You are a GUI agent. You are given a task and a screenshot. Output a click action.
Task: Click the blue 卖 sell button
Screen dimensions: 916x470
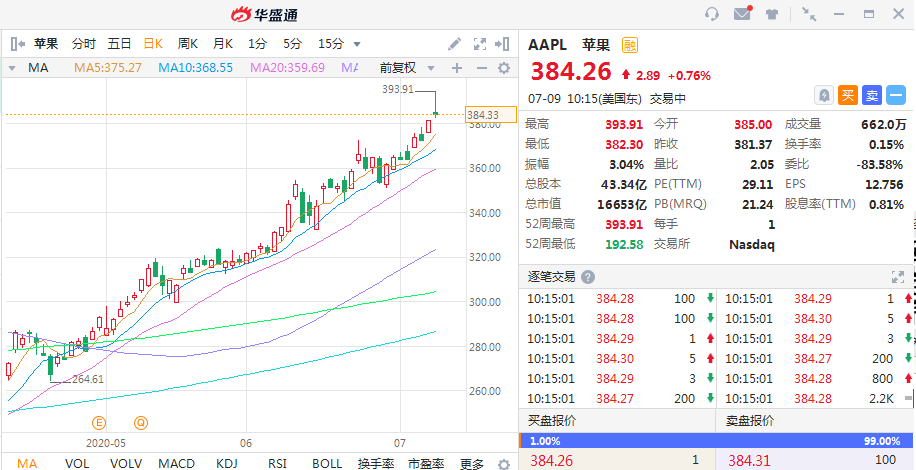coord(872,95)
